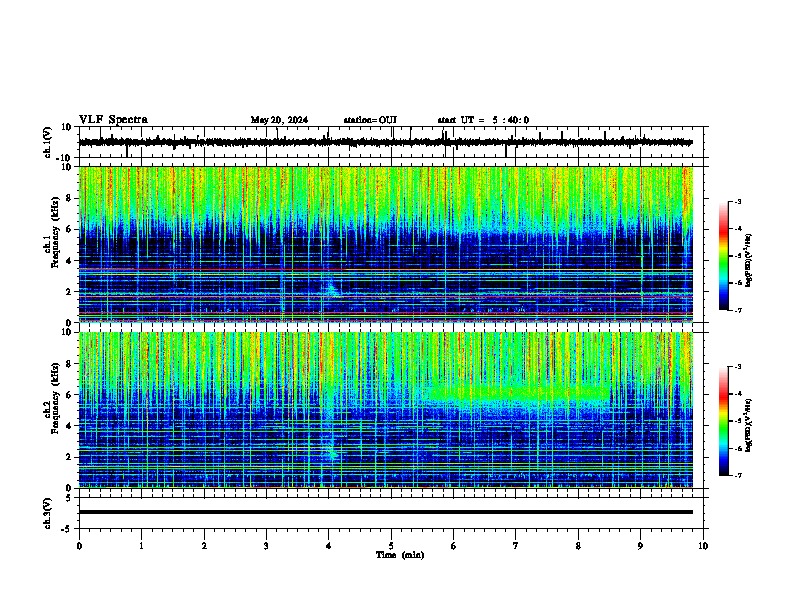Click the ch.1 spectrogram color scale bar
The width and height of the screenshot is (792, 612).
pyautogui.click(x=723, y=256)
